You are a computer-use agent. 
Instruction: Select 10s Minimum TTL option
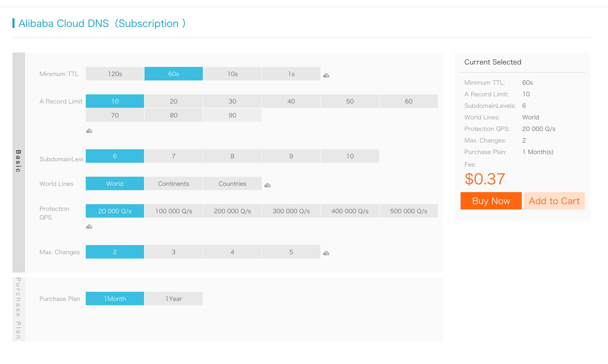[232, 74]
